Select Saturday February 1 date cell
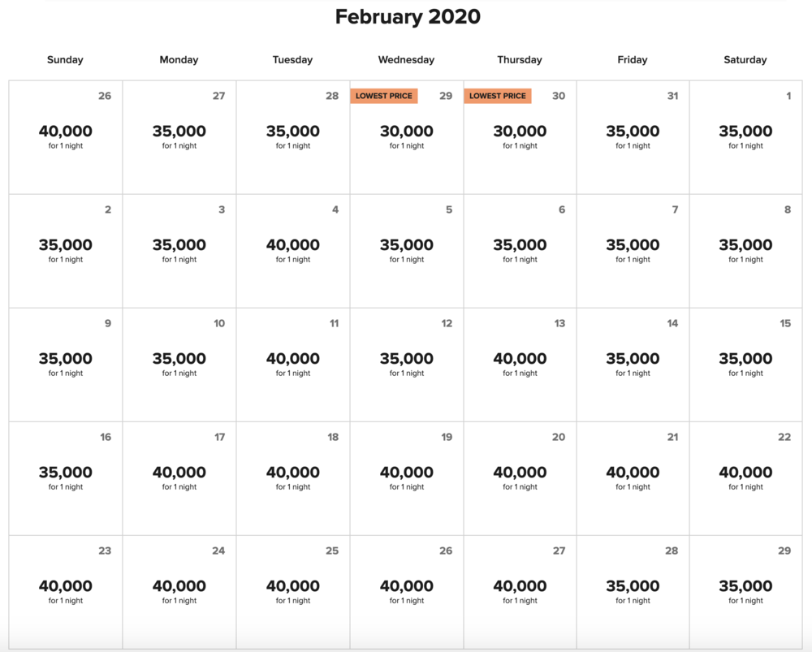 pos(745,136)
